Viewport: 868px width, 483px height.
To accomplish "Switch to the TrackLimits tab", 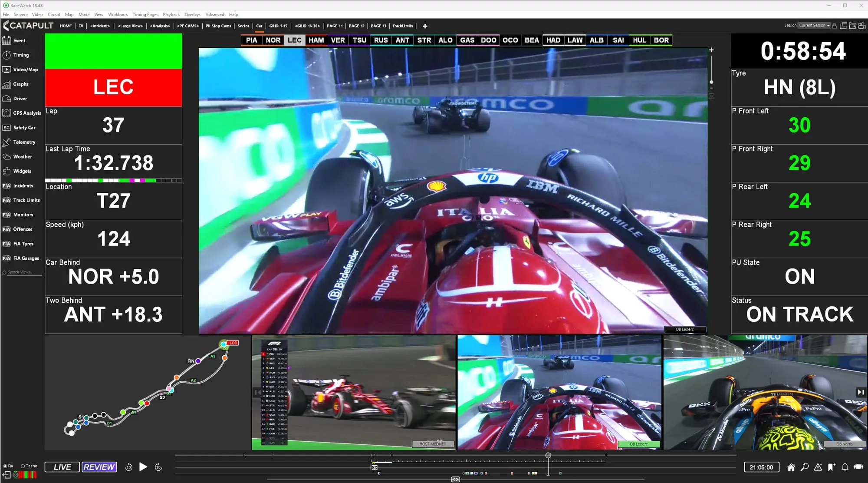I will pos(402,26).
